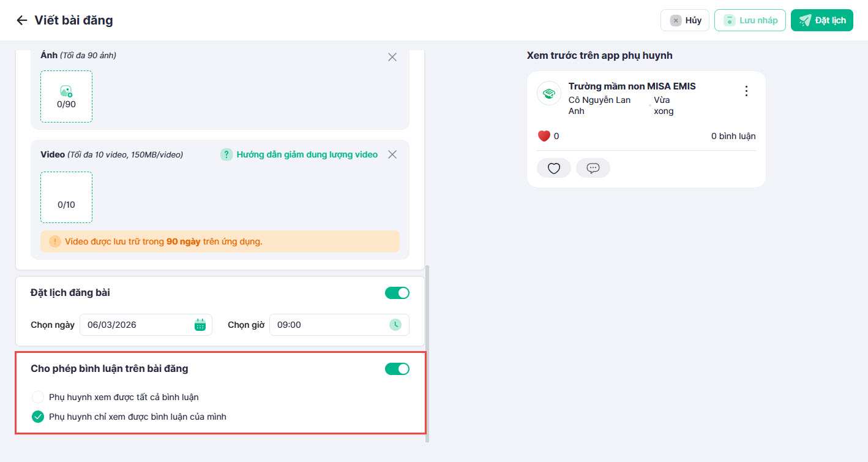Open calendar icon in date field

coord(200,325)
